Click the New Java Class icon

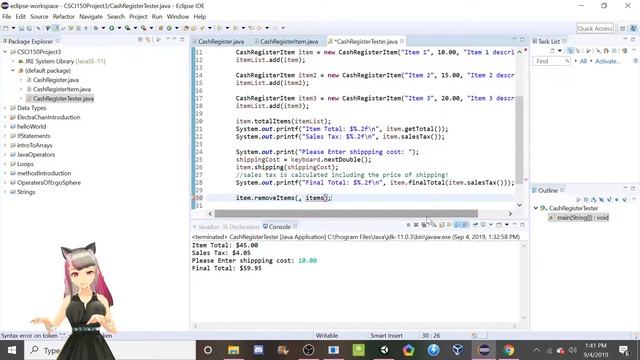(x=169, y=28)
